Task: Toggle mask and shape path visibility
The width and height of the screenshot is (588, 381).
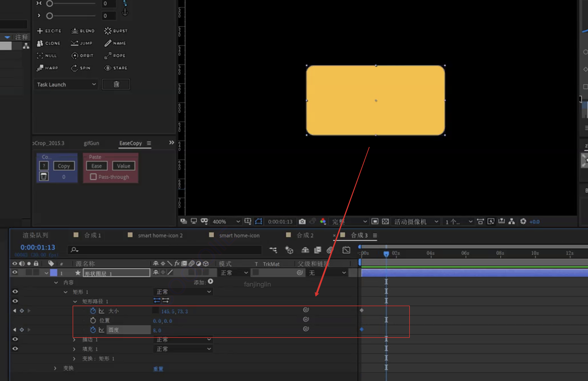Action: pyautogui.click(x=259, y=221)
